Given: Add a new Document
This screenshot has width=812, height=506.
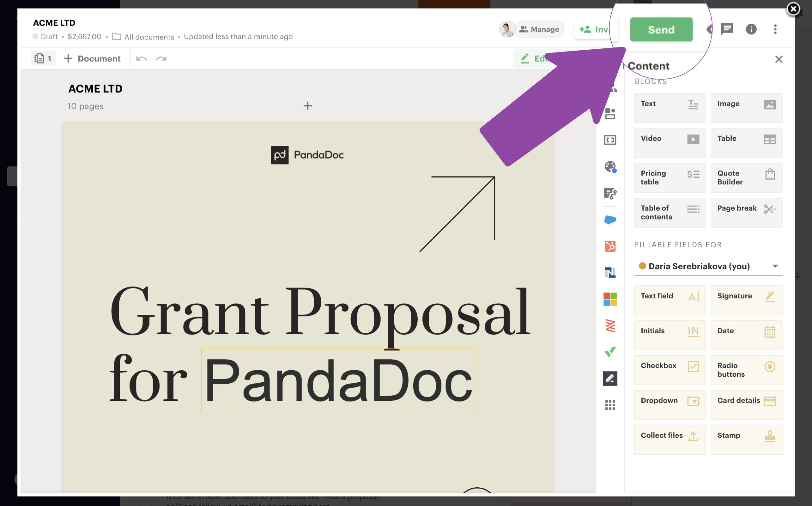Looking at the screenshot, I should click(x=92, y=59).
